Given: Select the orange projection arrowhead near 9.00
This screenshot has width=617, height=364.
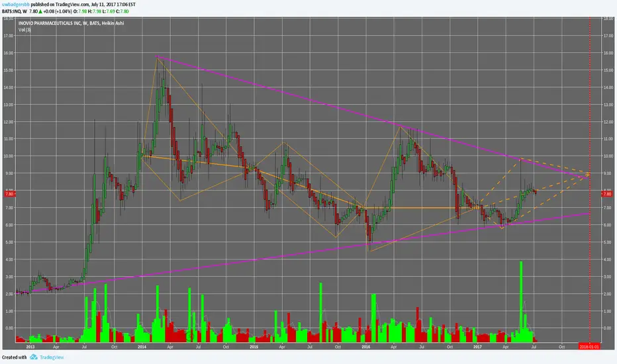Looking at the screenshot, I should (588, 173).
